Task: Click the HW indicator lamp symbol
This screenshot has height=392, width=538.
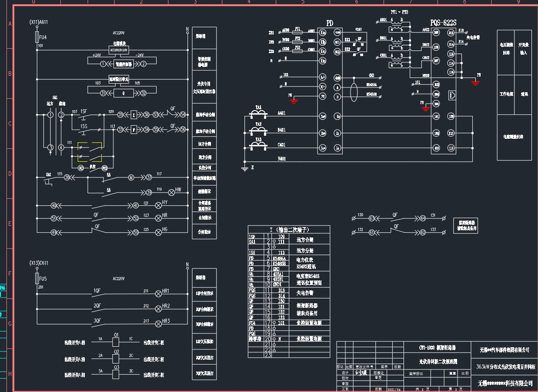Action: pyautogui.click(x=171, y=192)
